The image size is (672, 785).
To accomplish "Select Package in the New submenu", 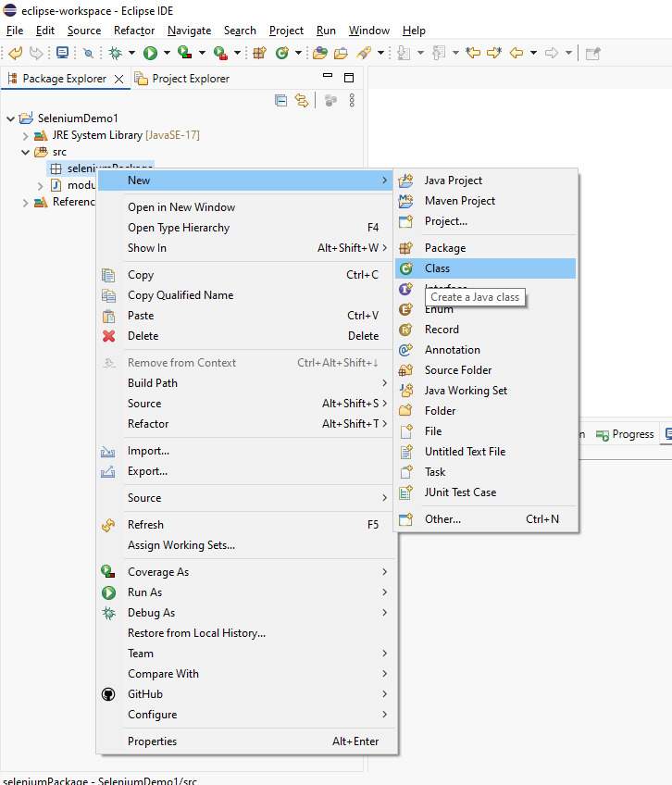I will (486, 248).
